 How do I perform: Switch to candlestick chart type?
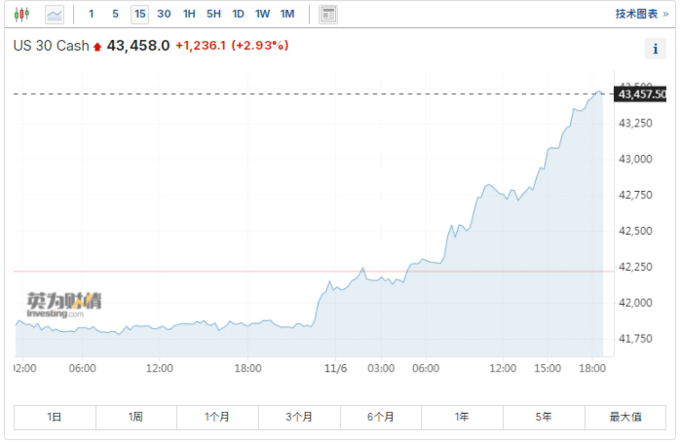[22, 15]
